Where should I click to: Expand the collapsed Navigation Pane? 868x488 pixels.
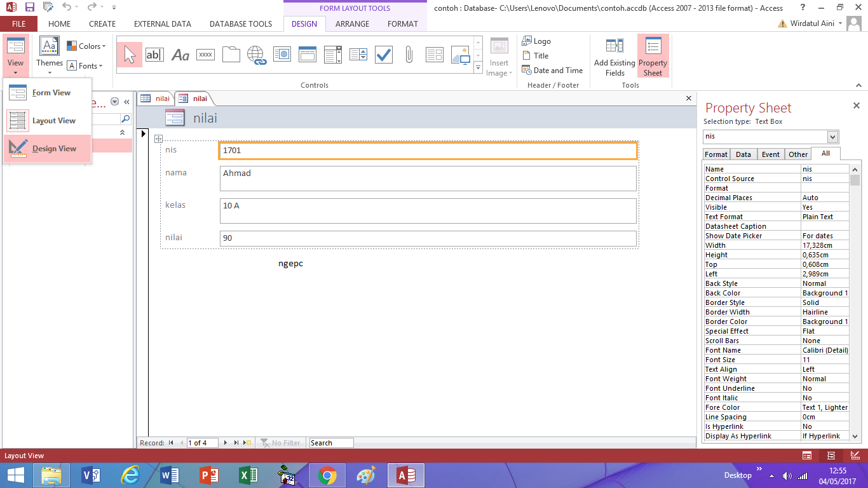pyautogui.click(x=126, y=100)
